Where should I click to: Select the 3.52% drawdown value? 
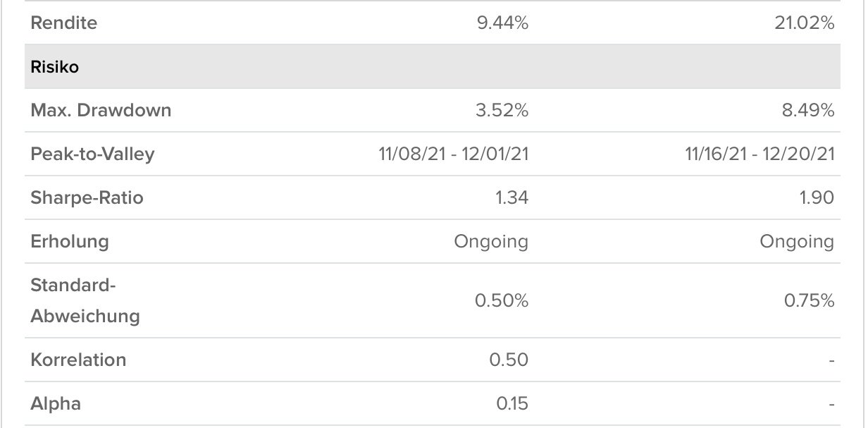(x=502, y=111)
